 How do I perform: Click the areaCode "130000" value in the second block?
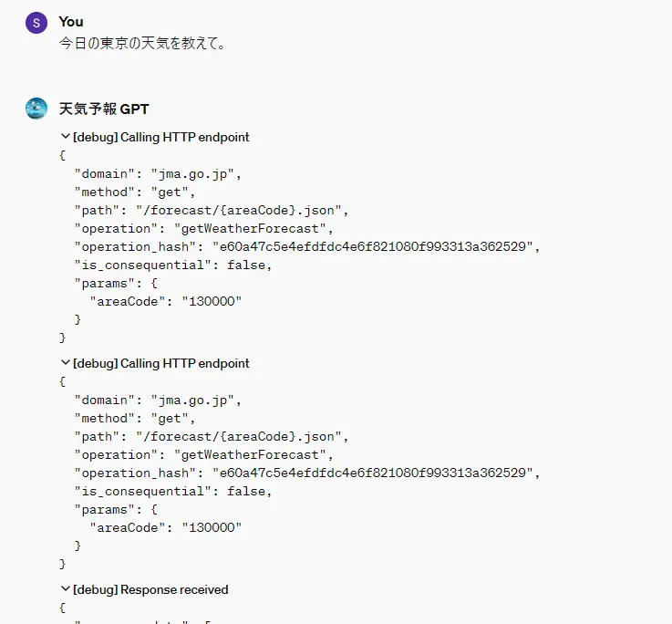211,527
